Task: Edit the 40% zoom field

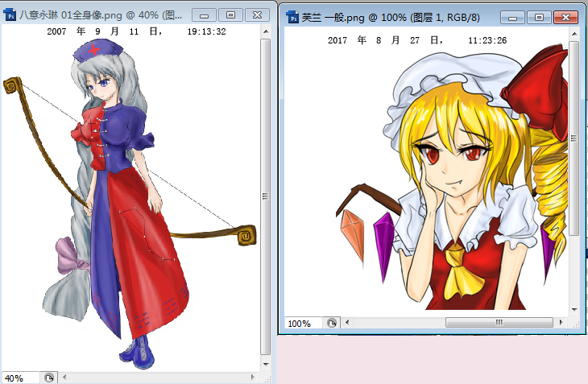Action: click(x=21, y=378)
